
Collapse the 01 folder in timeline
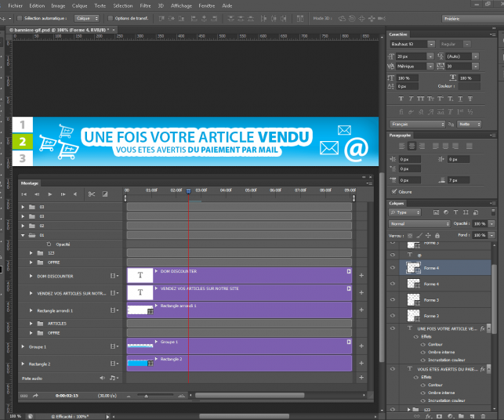click(x=23, y=235)
